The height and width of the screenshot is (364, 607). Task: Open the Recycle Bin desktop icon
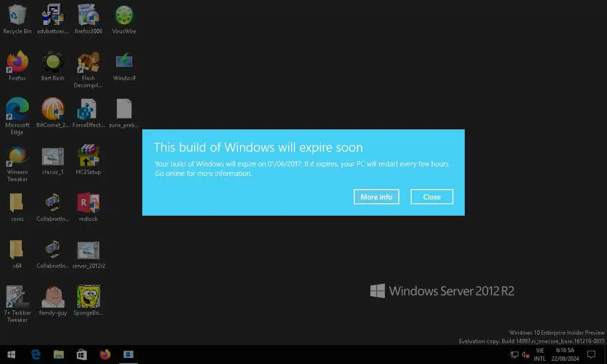(x=17, y=19)
